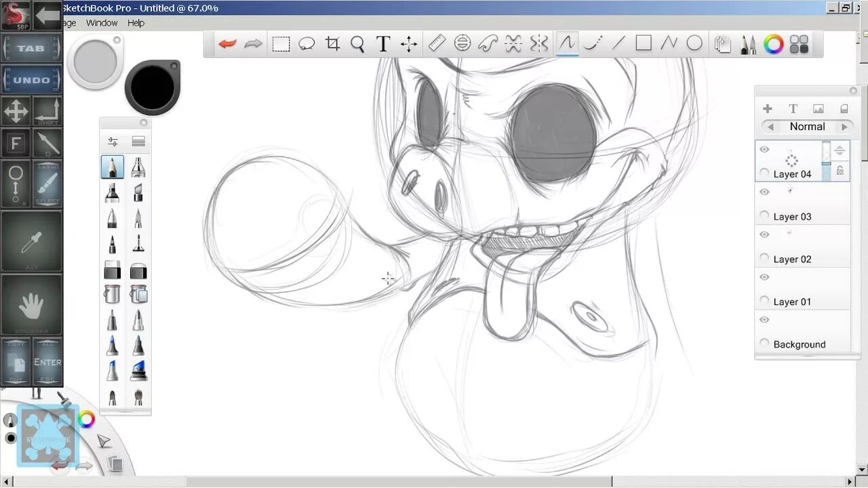Open the Color Wheel editor in toolbar
868x488 pixels.
coord(774,45)
